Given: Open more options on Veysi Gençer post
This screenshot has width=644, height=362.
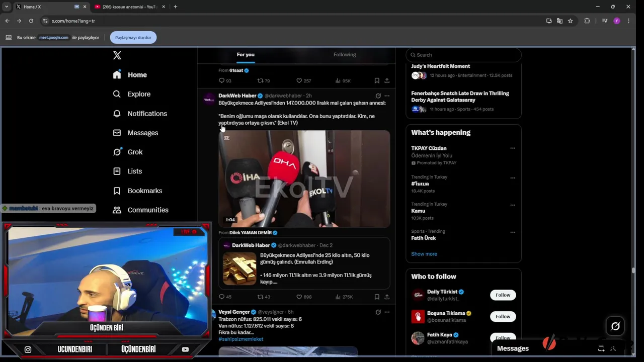Looking at the screenshot, I should coord(387,312).
